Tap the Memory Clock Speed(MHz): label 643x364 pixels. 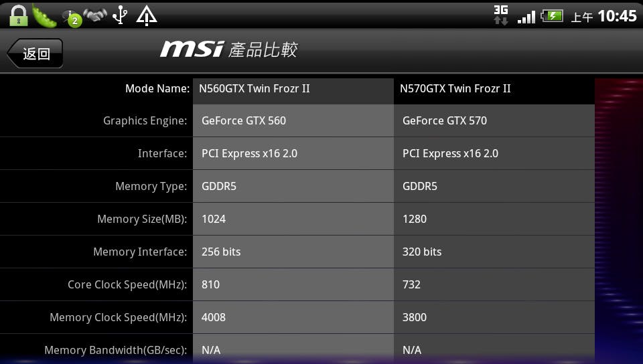(x=118, y=317)
